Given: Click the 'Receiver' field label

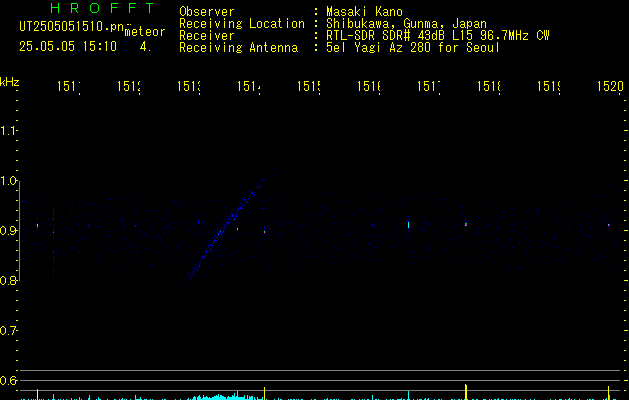Looking at the screenshot, I should coord(207,36).
